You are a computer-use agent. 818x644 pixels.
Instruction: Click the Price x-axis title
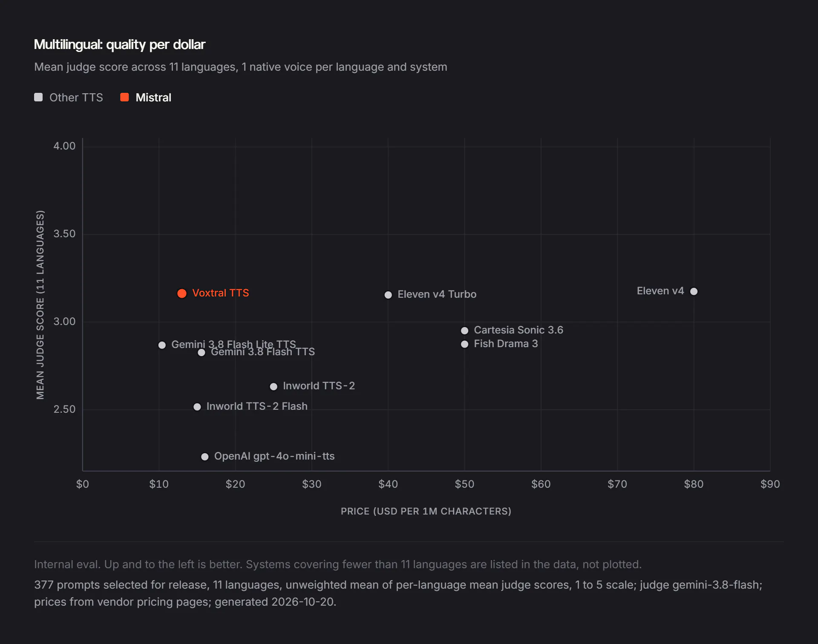tap(426, 511)
